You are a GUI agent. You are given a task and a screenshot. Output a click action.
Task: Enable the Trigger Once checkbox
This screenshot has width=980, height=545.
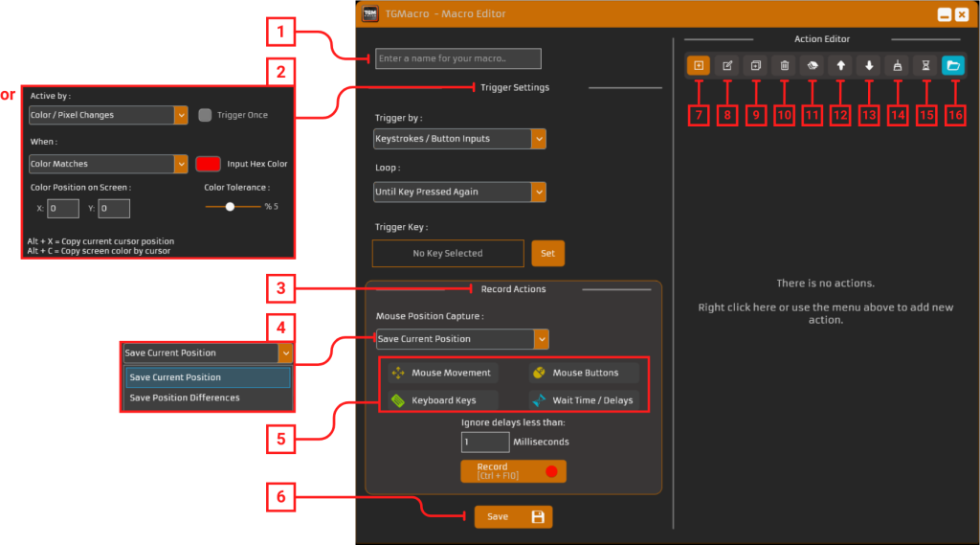[205, 115]
